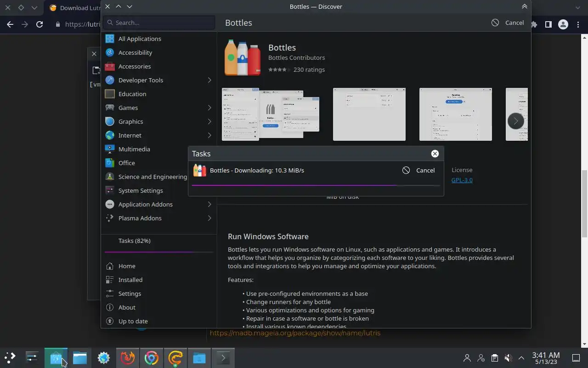Click the Bottles app icon in header
The width and height of the screenshot is (588, 368).
(x=243, y=57)
